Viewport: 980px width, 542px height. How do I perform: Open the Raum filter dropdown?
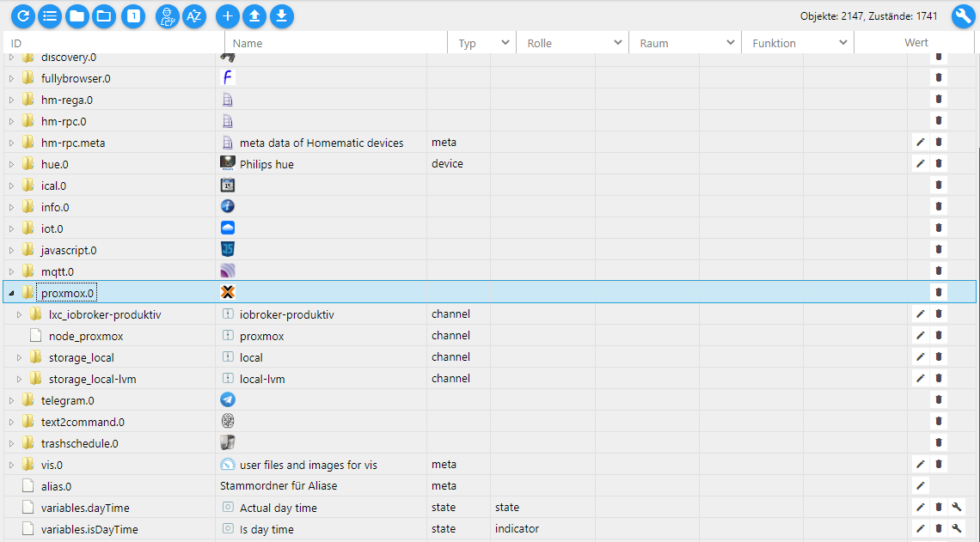tap(730, 43)
